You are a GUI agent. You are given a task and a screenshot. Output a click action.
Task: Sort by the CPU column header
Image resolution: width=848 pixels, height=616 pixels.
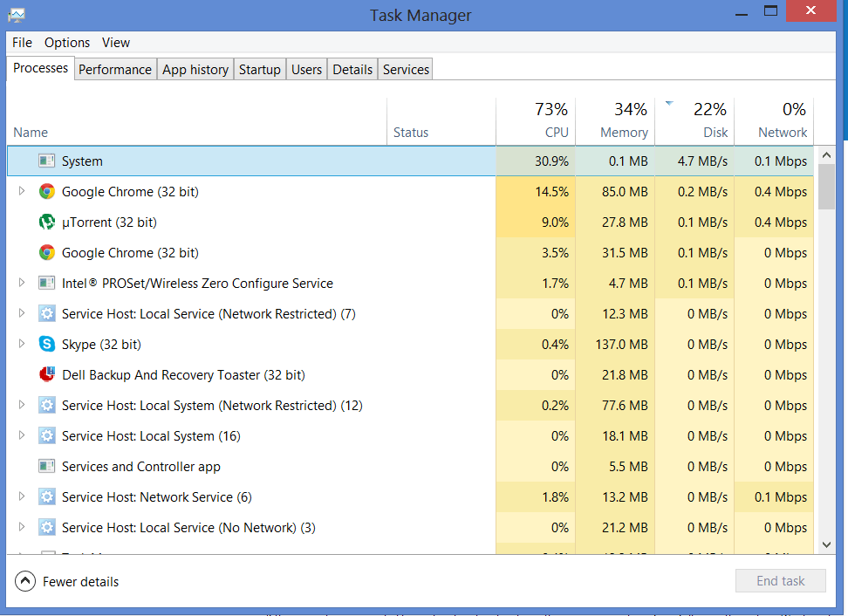(536, 121)
